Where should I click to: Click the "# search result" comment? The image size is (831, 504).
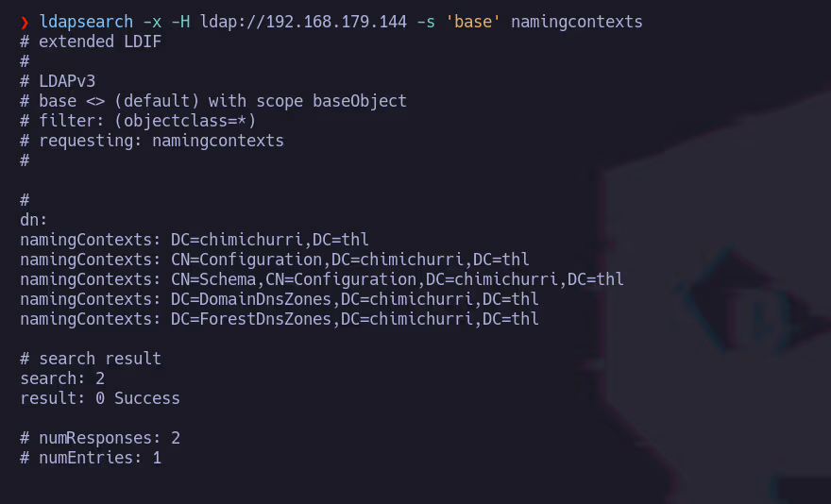pos(91,359)
